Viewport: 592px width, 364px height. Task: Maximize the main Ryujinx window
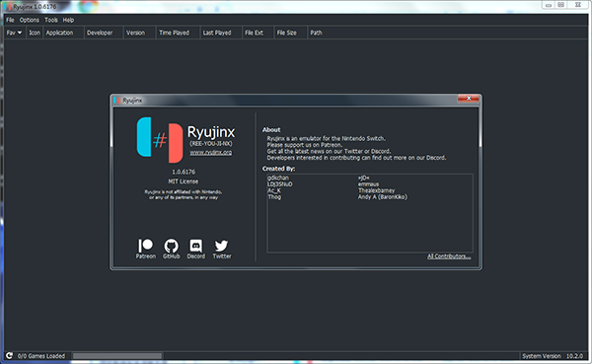[561, 5]
